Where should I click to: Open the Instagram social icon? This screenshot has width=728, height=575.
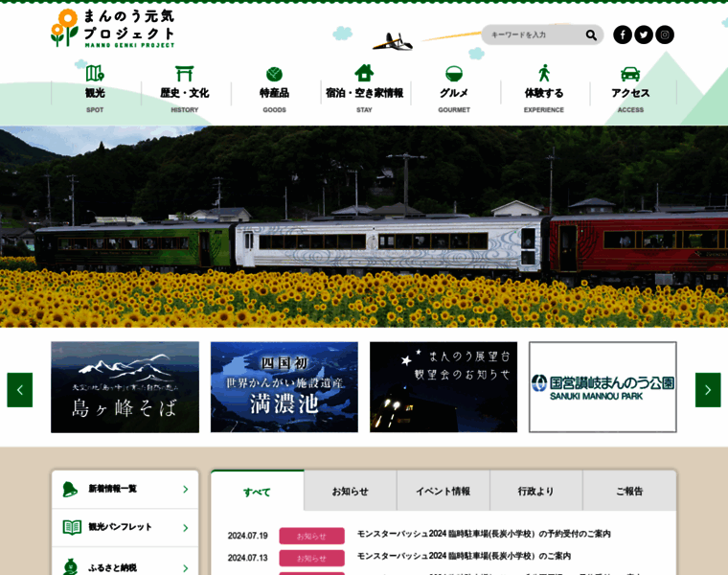tap(665, 34)
